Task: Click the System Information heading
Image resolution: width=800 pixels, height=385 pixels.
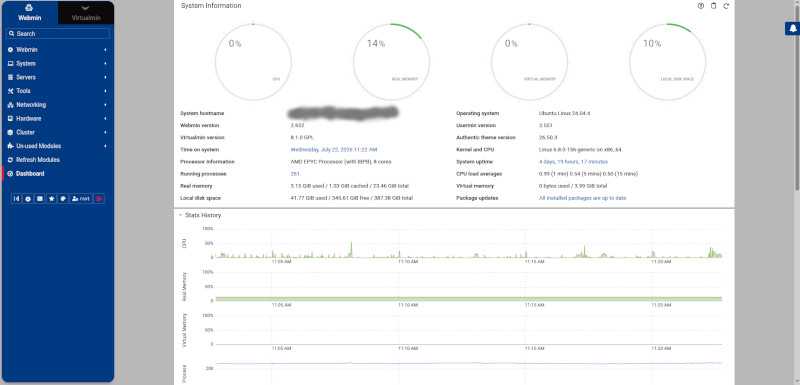Action: (211, 6)
